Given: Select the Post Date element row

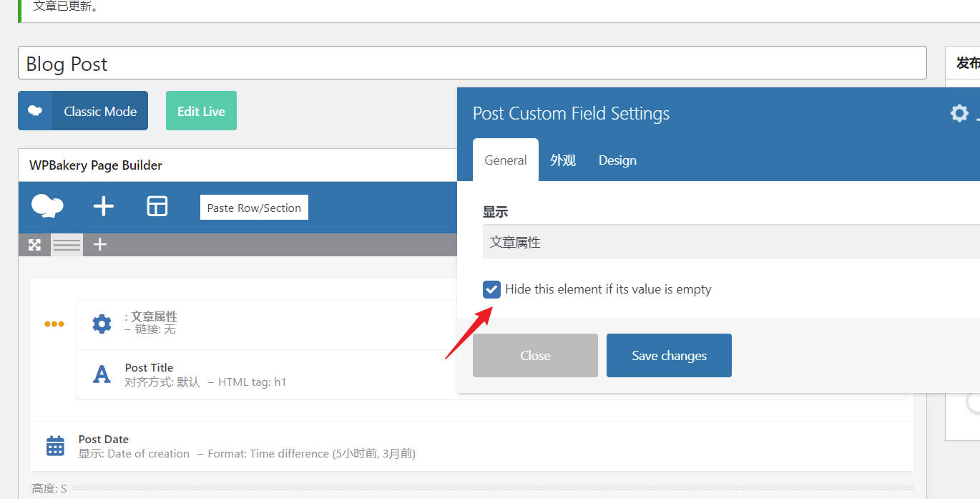Looking at the screenshot, I should pyautogui.click(x=472, y=446).
